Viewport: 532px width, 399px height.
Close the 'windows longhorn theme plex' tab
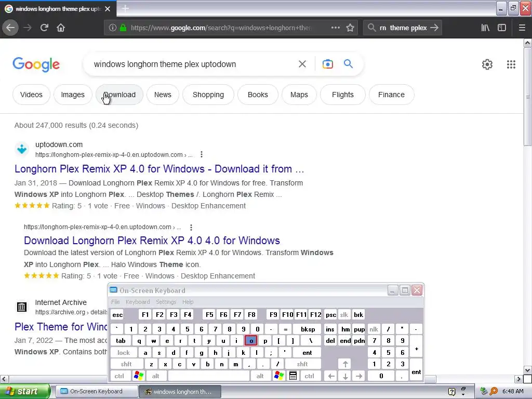tap(108, 9)
